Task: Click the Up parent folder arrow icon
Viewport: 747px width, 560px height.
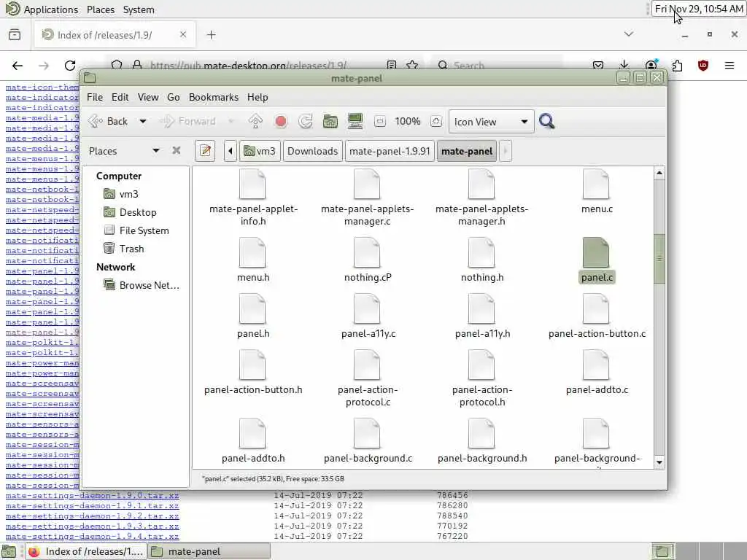Action: tap(255, 122)
